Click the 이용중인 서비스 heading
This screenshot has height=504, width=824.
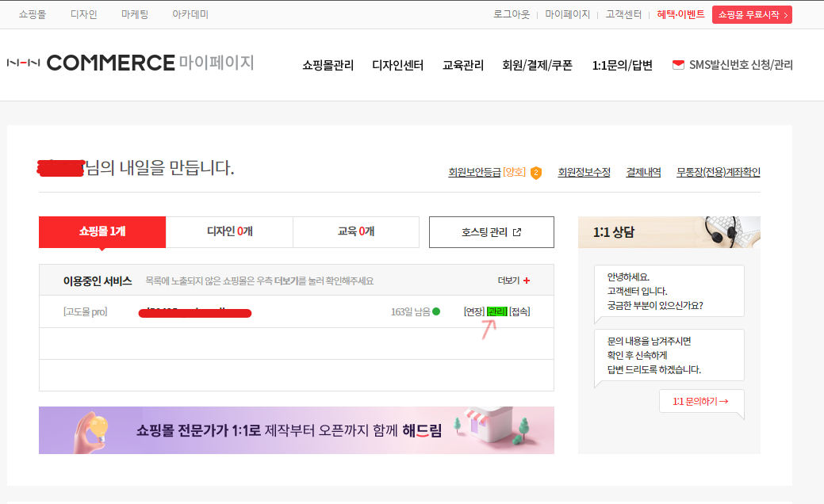tap(98, 281)
